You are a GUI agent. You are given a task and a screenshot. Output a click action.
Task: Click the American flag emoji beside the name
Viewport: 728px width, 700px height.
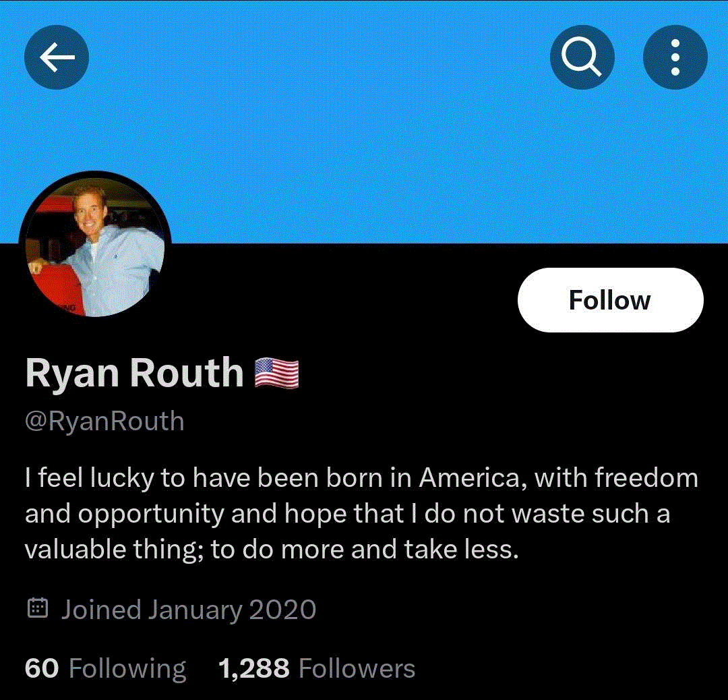click(277, 373)
